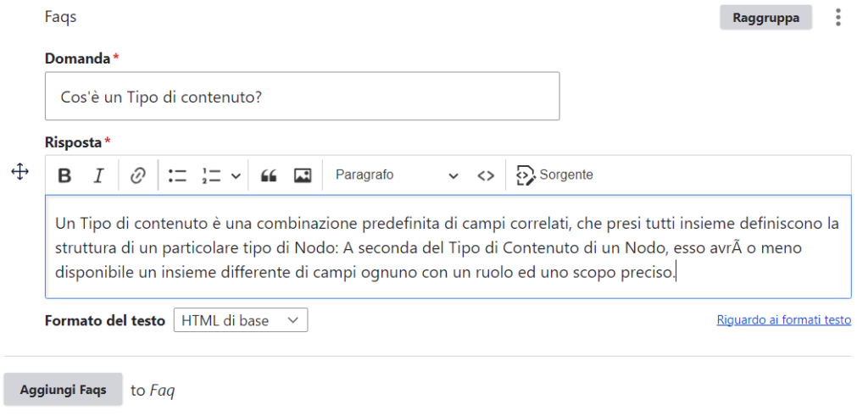This screenshot has width=868, height=416.
Task: Insert a code block with angle brackets icon
Action: coord(485,175)
